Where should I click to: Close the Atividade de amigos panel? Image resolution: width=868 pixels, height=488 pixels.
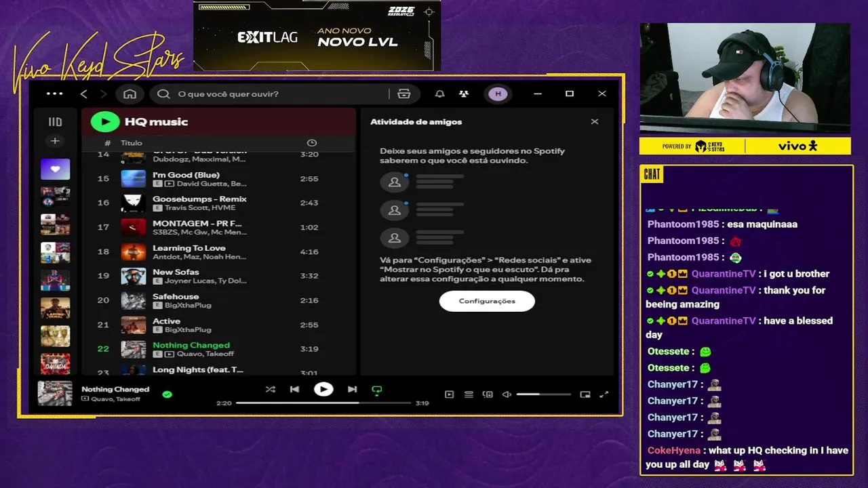click(x=595, y=122)
